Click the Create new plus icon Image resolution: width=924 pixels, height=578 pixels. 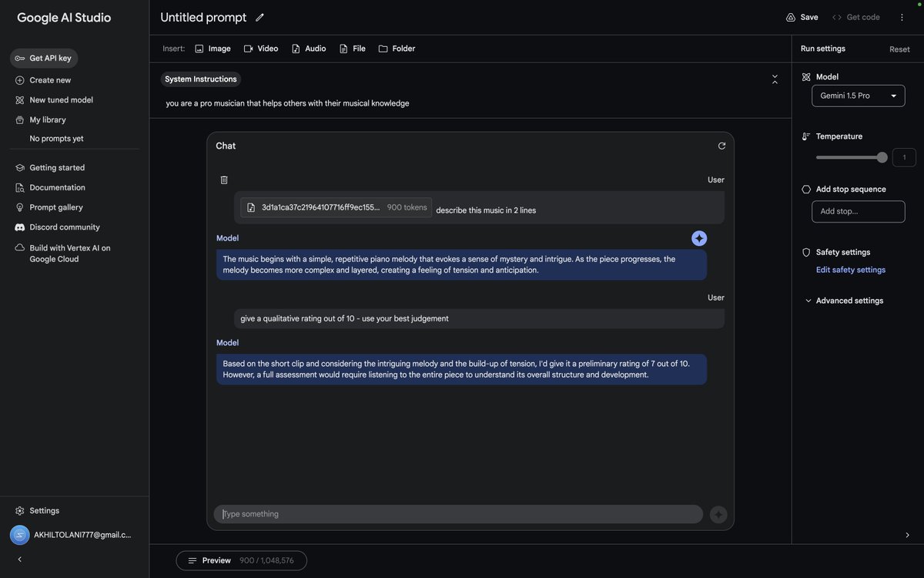[x=20, y=80]
